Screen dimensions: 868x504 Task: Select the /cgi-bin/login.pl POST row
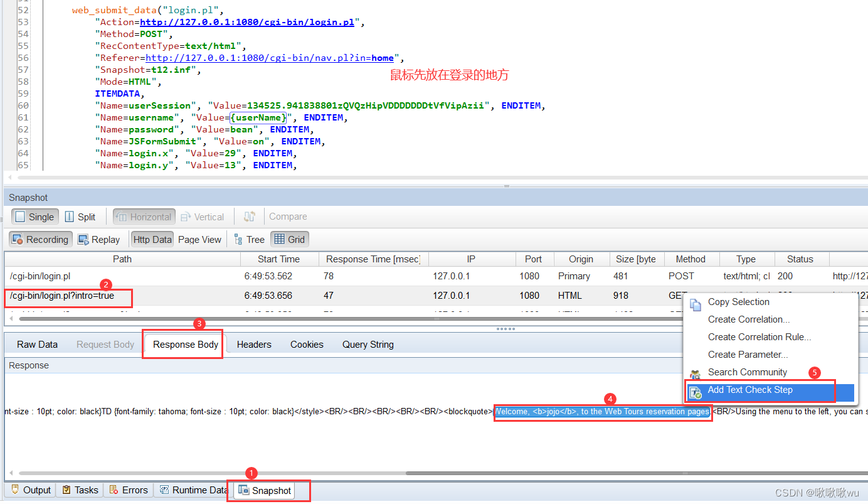coord(436,276)
